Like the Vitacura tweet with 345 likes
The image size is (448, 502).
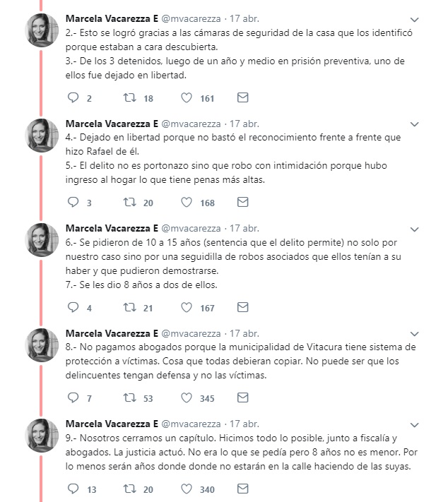[187, 398]
